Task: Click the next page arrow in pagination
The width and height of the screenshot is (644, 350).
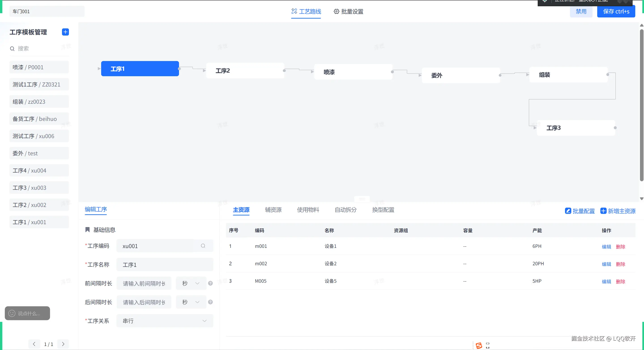Action: (63, 344)
